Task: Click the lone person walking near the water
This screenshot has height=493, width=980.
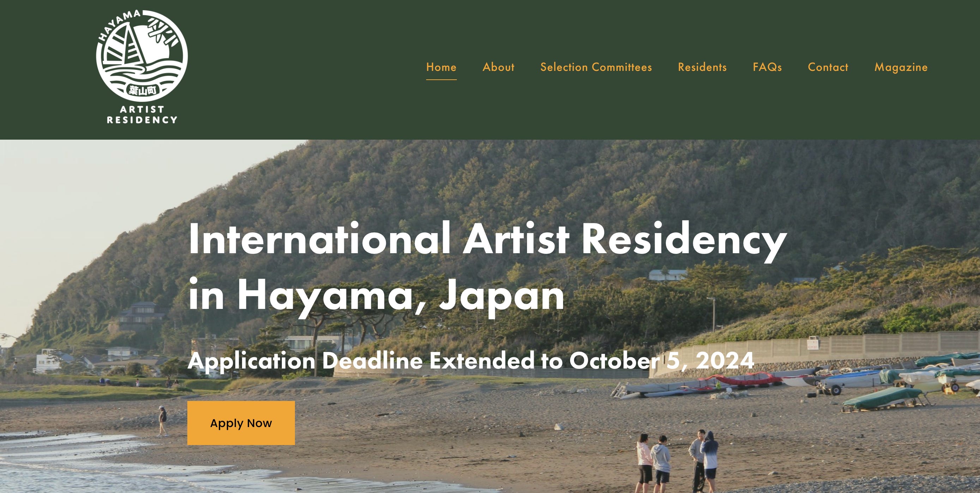Action: click(162, 421)
